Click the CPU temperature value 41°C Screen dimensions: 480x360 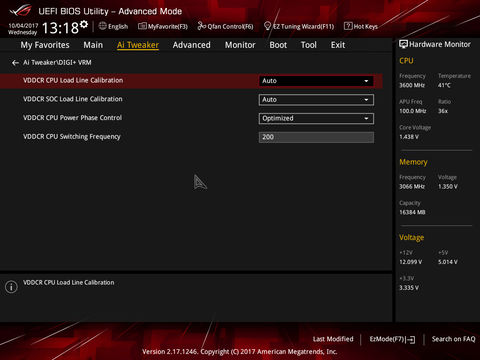(444, 85)
